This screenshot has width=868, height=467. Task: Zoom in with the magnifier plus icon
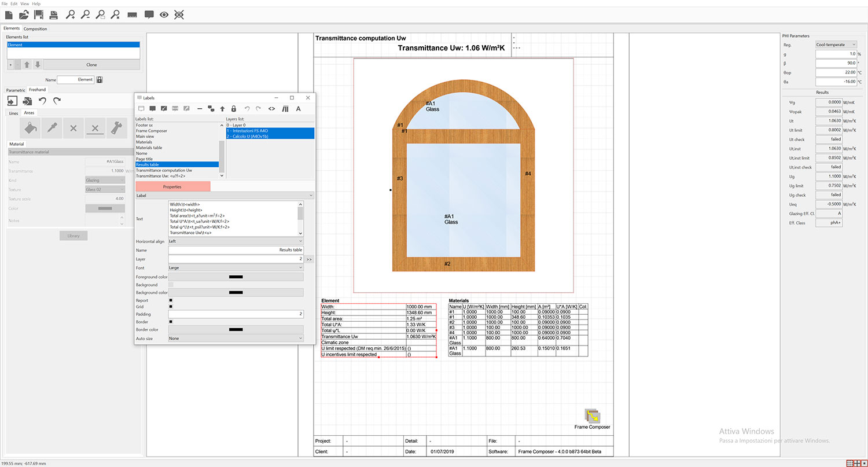click(x=71, y=14)
